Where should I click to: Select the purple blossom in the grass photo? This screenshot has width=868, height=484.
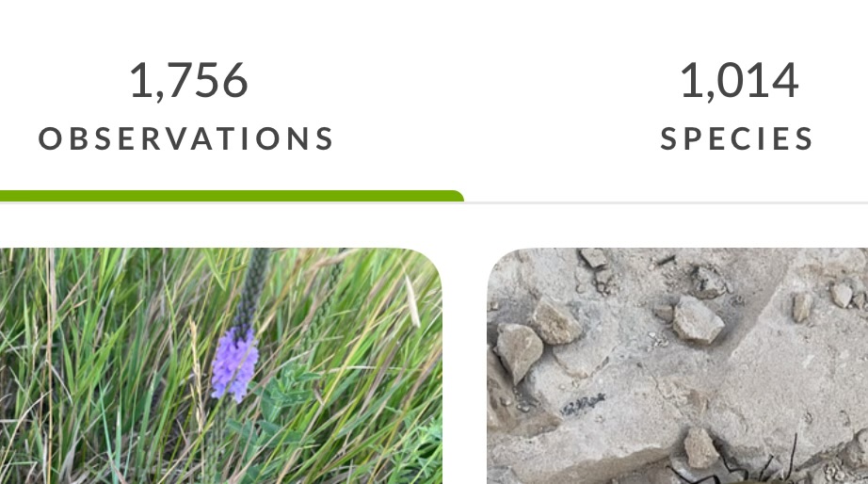235,363
